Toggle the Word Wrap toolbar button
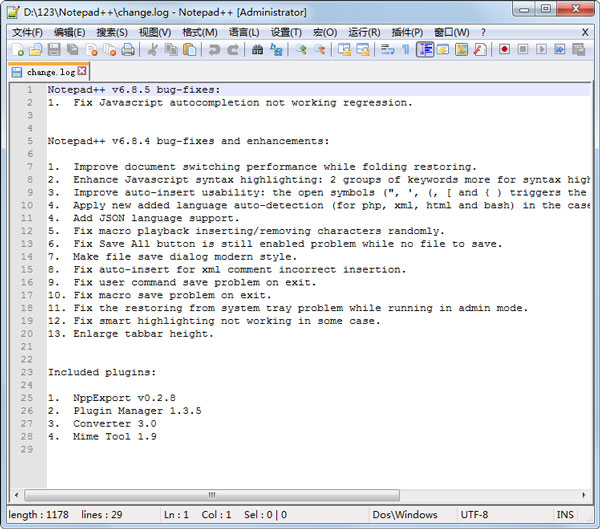The width and height of the screenshot is (600, 529). coord(387,50)
